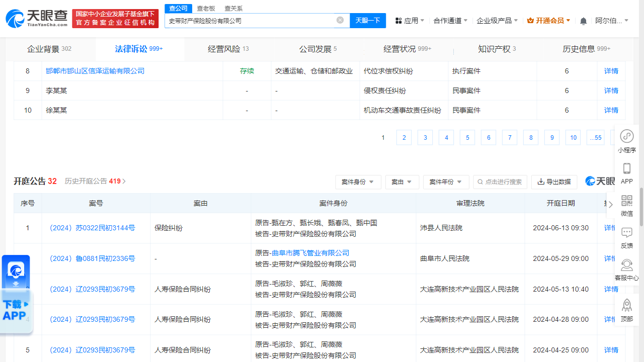Open the 企业背景 tab

[49, 49]
